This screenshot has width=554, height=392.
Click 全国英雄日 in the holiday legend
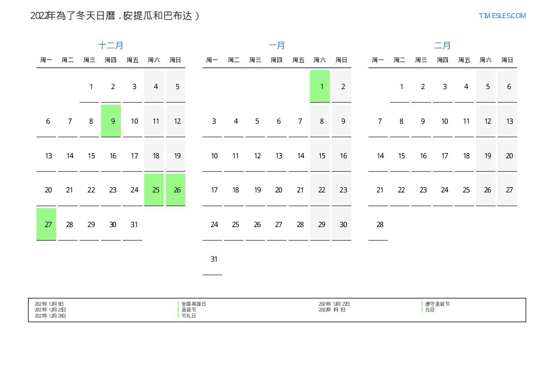(x=194, y=304)
